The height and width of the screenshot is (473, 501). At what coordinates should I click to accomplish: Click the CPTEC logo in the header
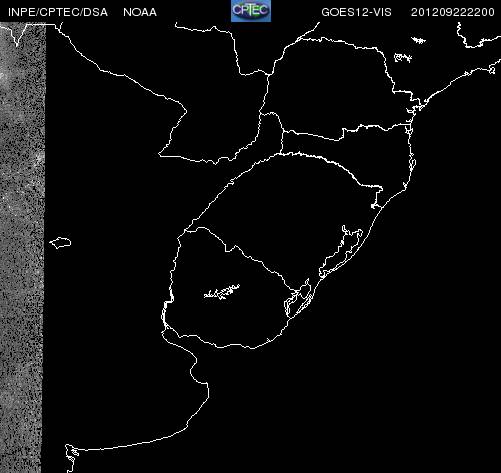point(251,11)
